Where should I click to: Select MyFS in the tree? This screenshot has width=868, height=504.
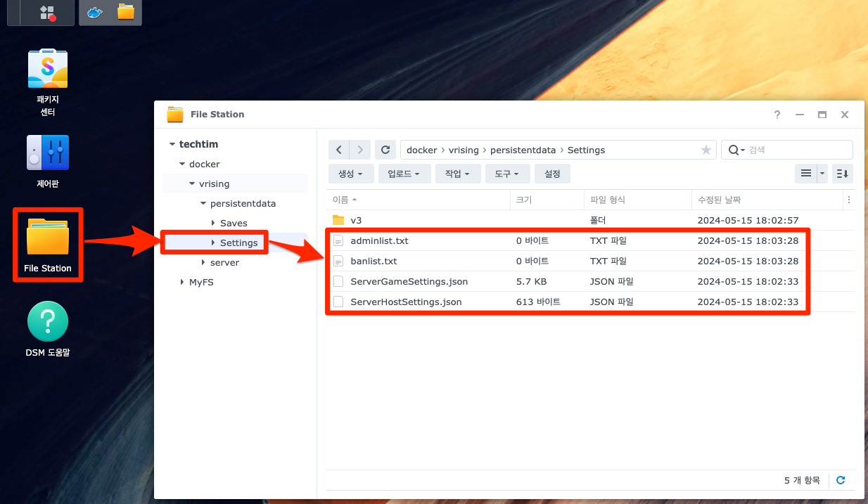point(201,282)
